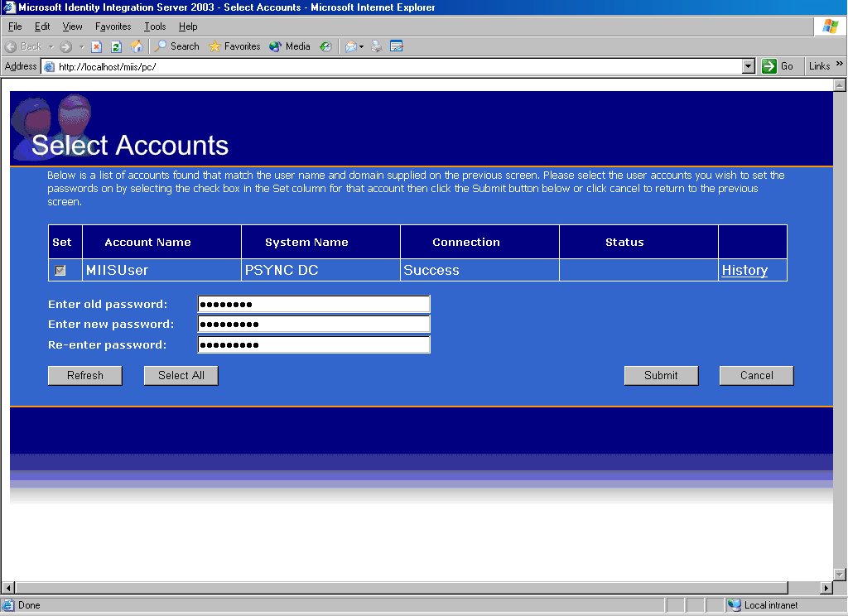Click the Account Name column header
Viewport: 848px width, 616px height.
(x=161, y=242)
